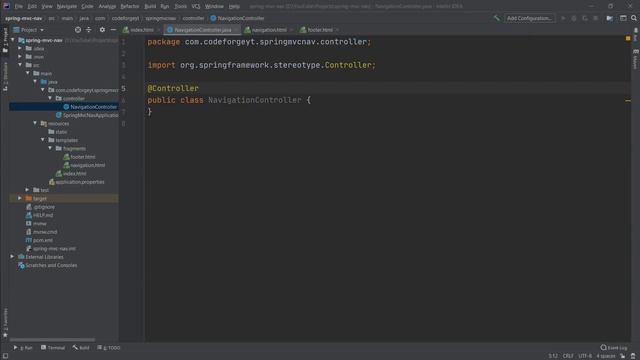Click the Run play icon in toolbar
Screen dimensions: 640x360
[563, 18]
